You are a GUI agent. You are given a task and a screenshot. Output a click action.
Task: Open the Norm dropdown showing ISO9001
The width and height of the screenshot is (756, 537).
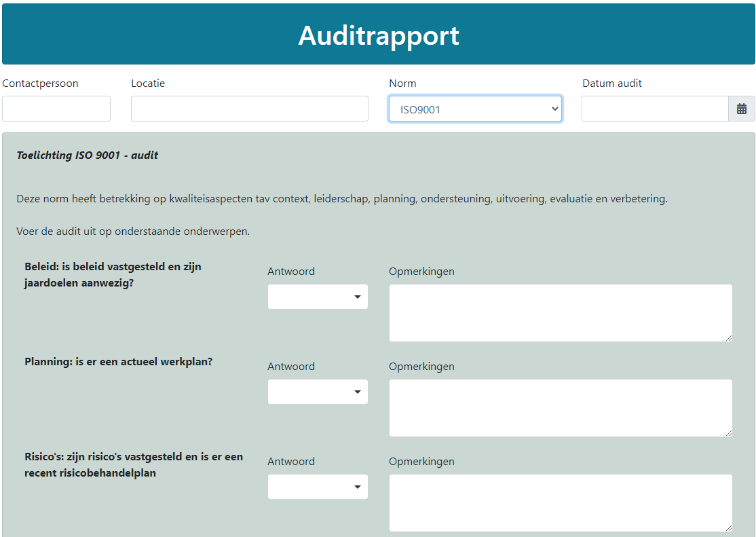(x=474, y=109)
